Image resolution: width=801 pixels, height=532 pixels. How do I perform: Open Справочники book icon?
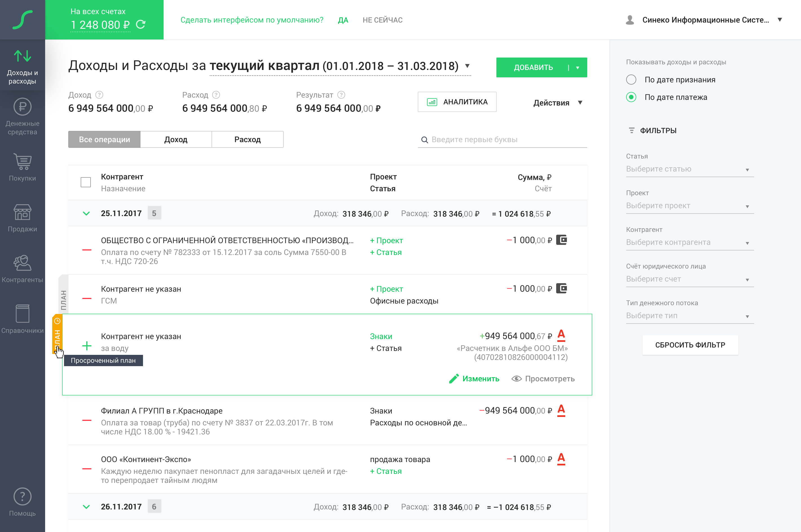[x=22, y=313]
